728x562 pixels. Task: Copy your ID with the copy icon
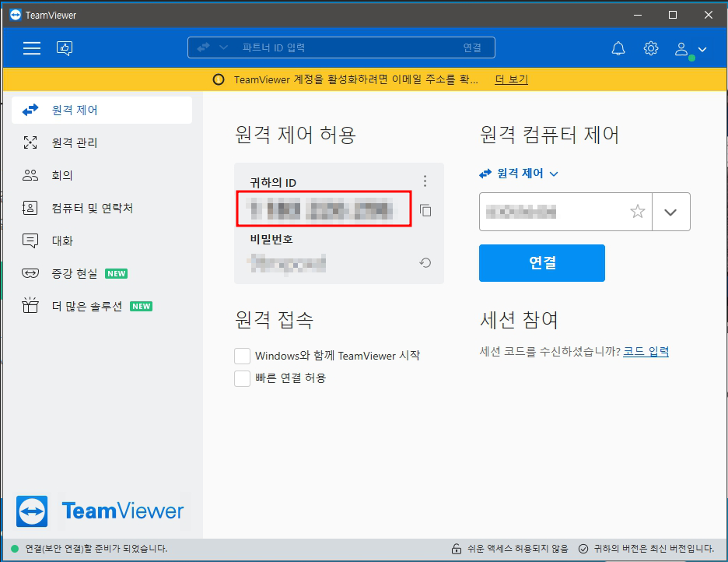pos(425,210)
